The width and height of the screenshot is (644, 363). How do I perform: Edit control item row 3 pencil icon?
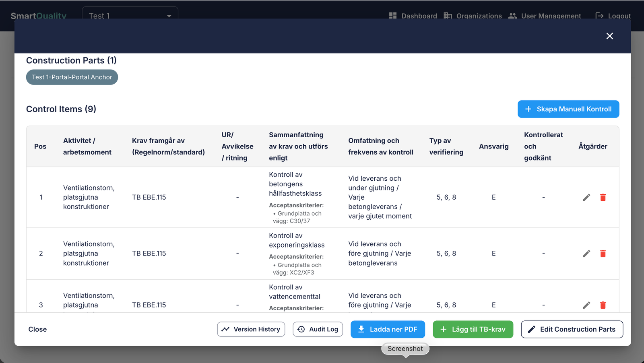(x=586, y=305)
